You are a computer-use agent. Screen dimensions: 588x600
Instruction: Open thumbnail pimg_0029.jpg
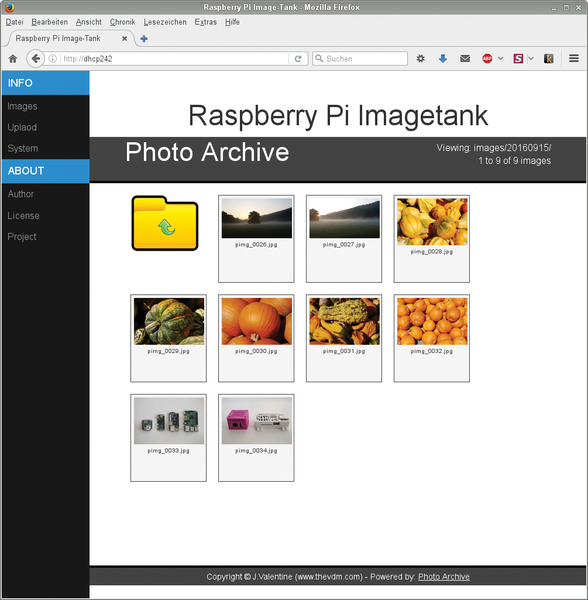[168, 338]
